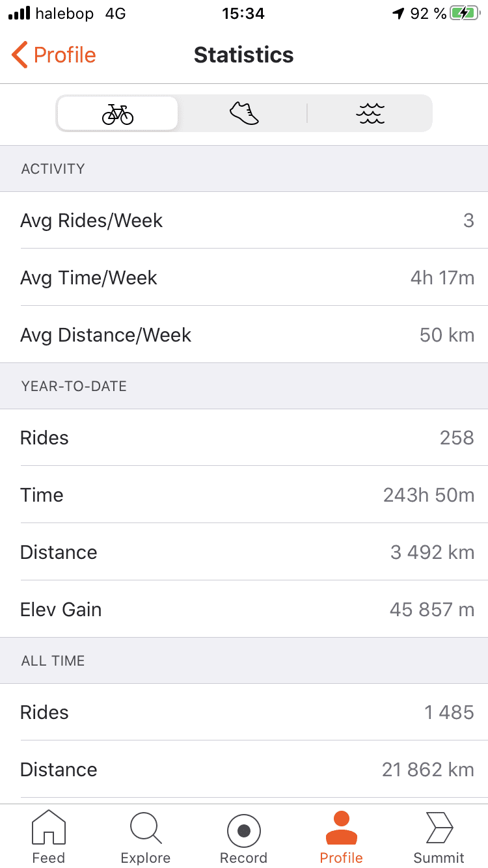This screenshot has width=488, height=868.
Task: Switch to swimming waves statistics
Action: (370, 114)
